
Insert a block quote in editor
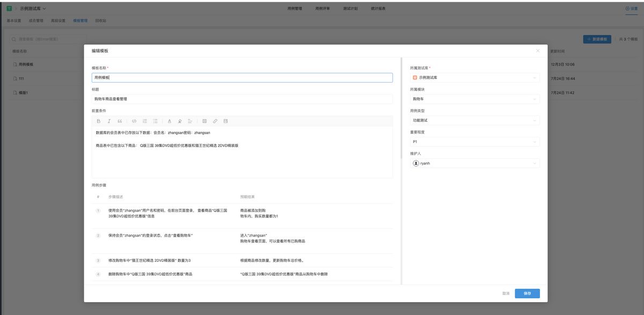[120, 121]
